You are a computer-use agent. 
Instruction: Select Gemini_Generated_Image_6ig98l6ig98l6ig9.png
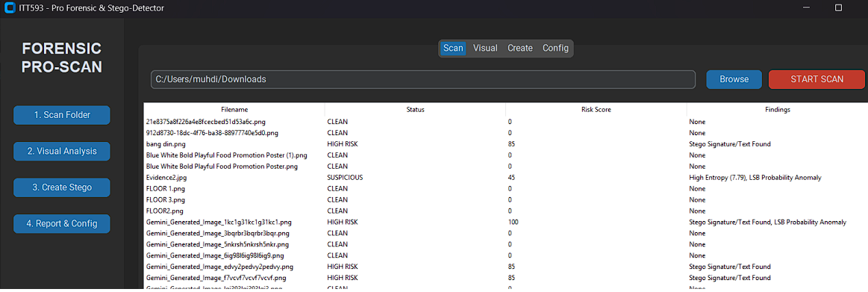(506, 255)
